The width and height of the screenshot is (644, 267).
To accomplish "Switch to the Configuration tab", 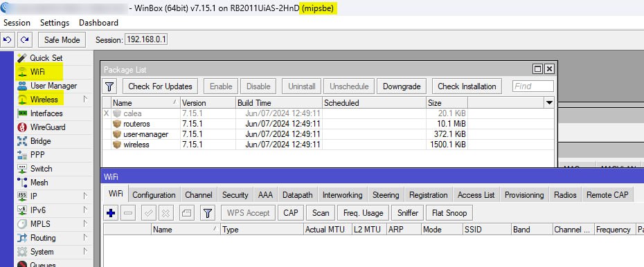I will pos(154,195).
